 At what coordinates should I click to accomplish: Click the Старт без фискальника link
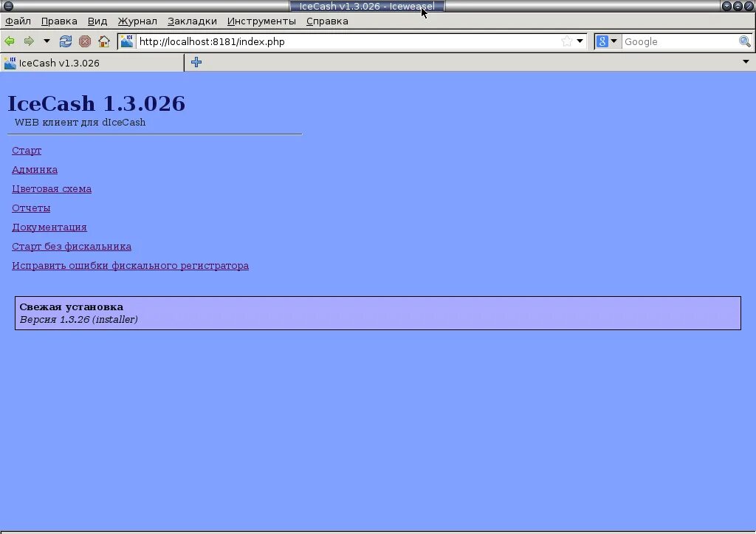[72, 247]
